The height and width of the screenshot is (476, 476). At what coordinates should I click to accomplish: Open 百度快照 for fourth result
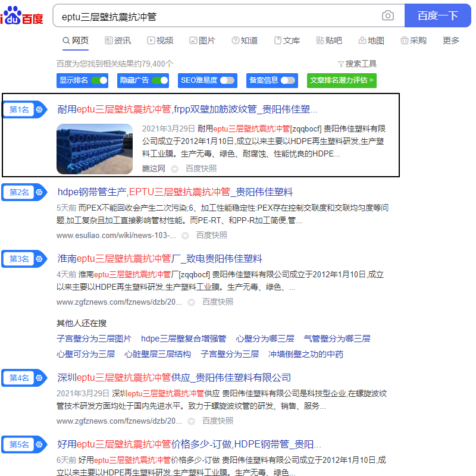point(218,421)
